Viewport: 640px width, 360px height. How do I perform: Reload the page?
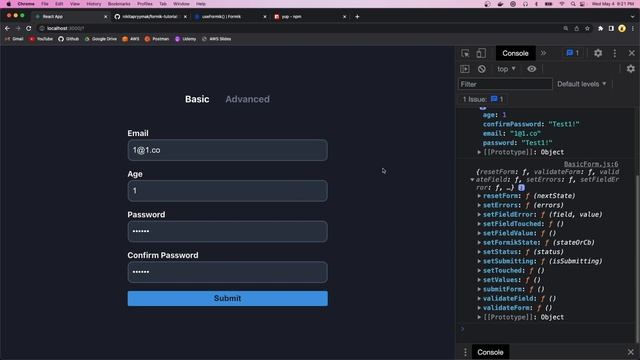pos(29,28)
